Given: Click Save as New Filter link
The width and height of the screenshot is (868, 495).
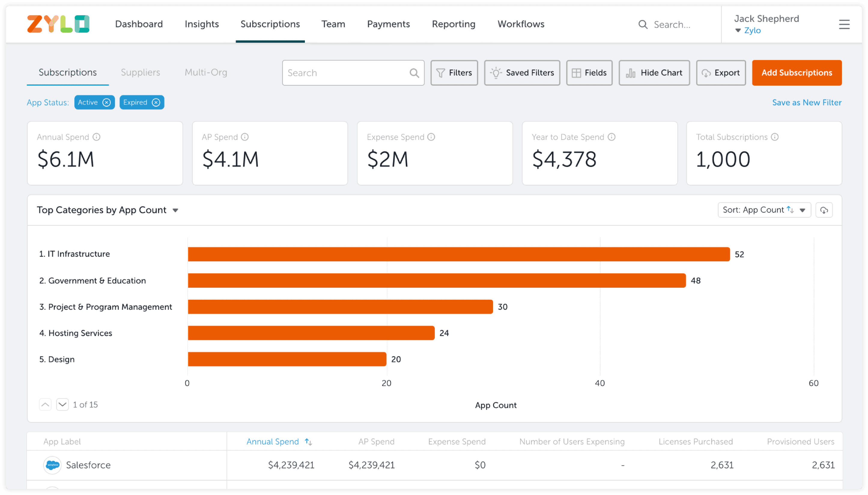Looking at the screenshot, I should tap(806, 102).
